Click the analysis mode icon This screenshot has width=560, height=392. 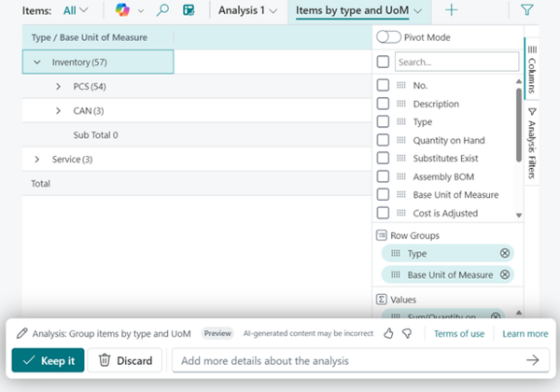point(189,10)
